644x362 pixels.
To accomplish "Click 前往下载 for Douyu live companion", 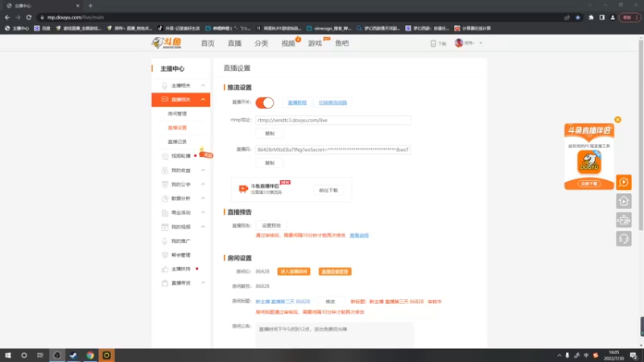I will (328, 191).
